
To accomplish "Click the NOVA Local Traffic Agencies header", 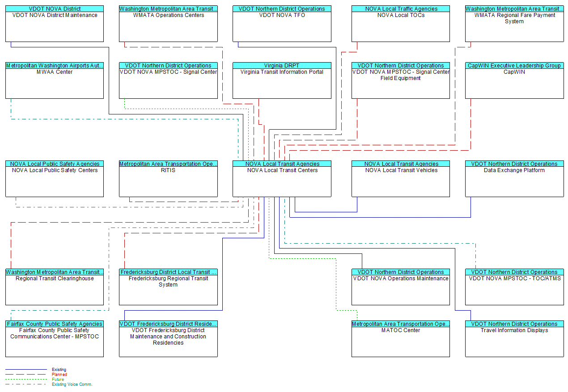I will pyautogui.click(x=401, y=8).
